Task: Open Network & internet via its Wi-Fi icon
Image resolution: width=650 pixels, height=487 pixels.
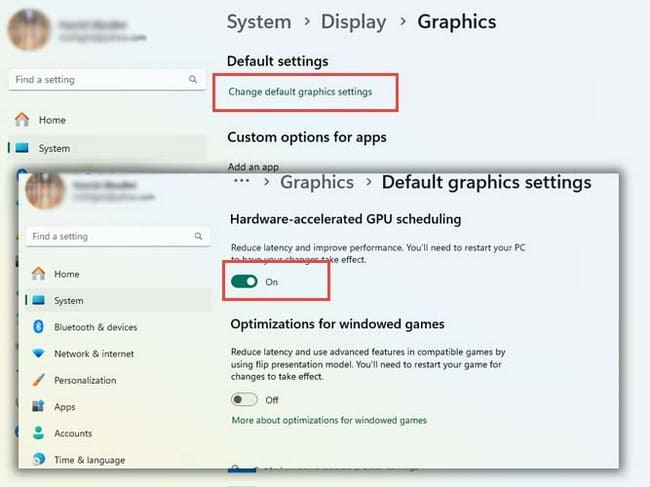Action: tap(39, 354)
